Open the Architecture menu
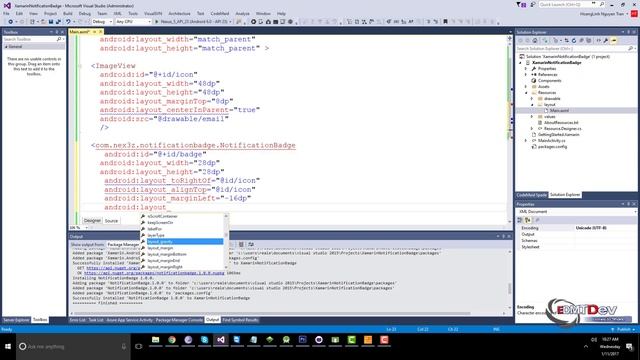The height and width of the screenshot is (360, 640). click(180, 13)
